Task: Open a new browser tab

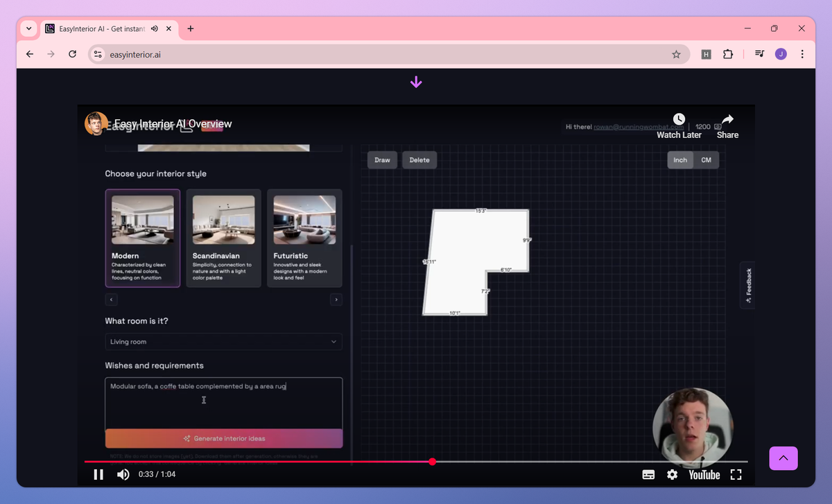Action: [x=191, y=28]
